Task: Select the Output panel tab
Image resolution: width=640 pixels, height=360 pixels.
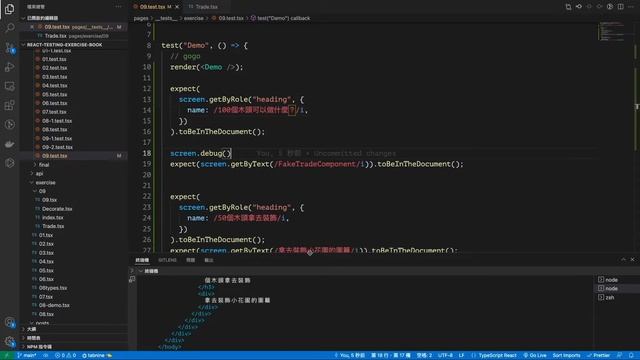Action: [x=209, y=260]
